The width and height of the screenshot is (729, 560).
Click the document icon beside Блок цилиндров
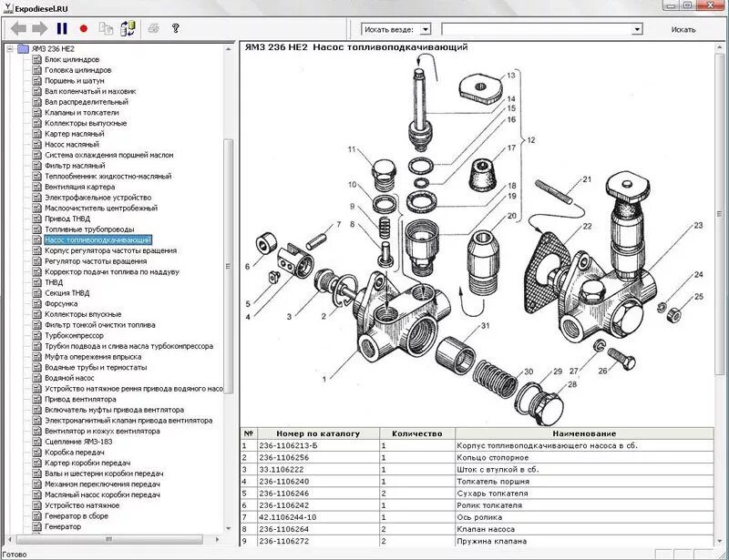36,59
